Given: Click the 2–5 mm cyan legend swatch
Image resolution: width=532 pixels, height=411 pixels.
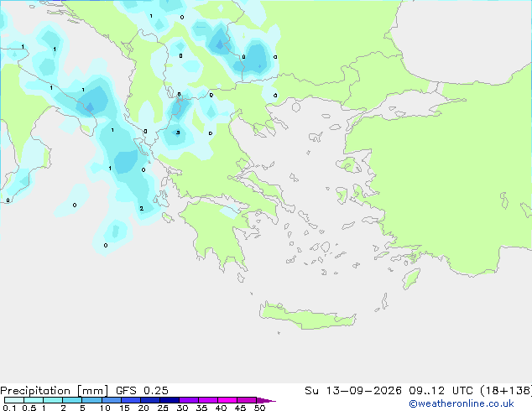Looking at the screenshot, I should tap(72, 400).
